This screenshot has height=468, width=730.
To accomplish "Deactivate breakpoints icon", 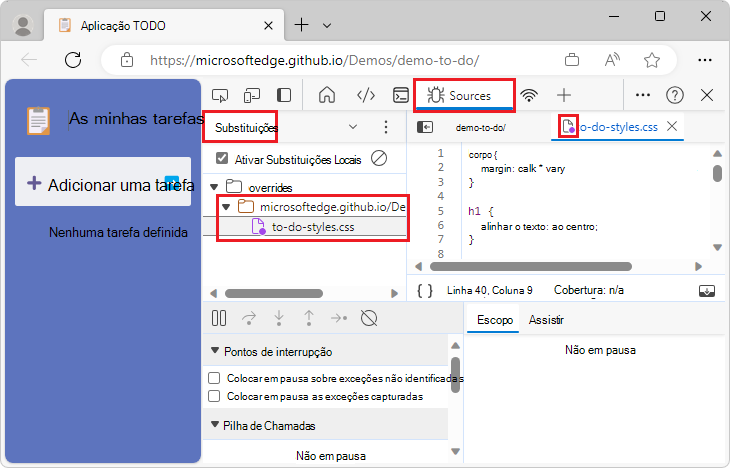I will 369,319.
